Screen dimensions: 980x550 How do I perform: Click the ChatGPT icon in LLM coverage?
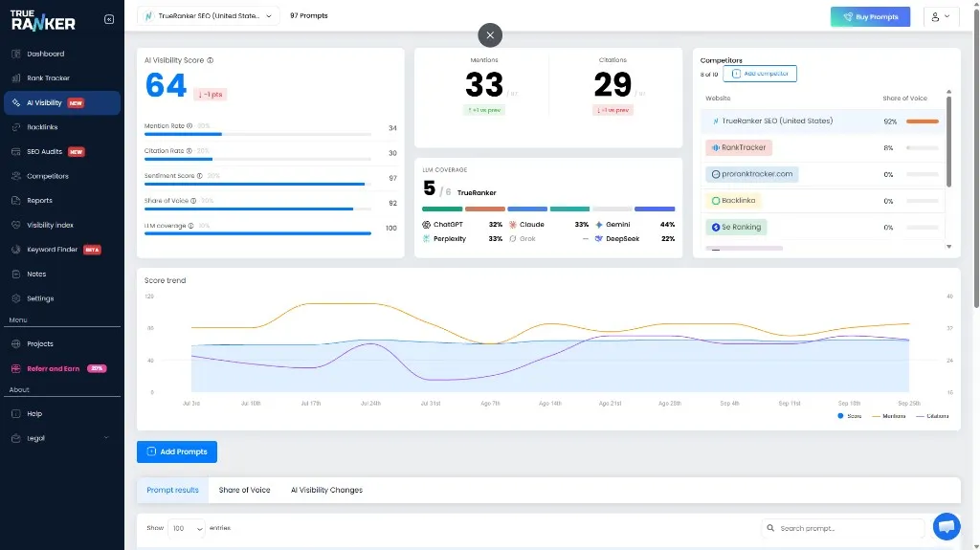pos(426,225)
